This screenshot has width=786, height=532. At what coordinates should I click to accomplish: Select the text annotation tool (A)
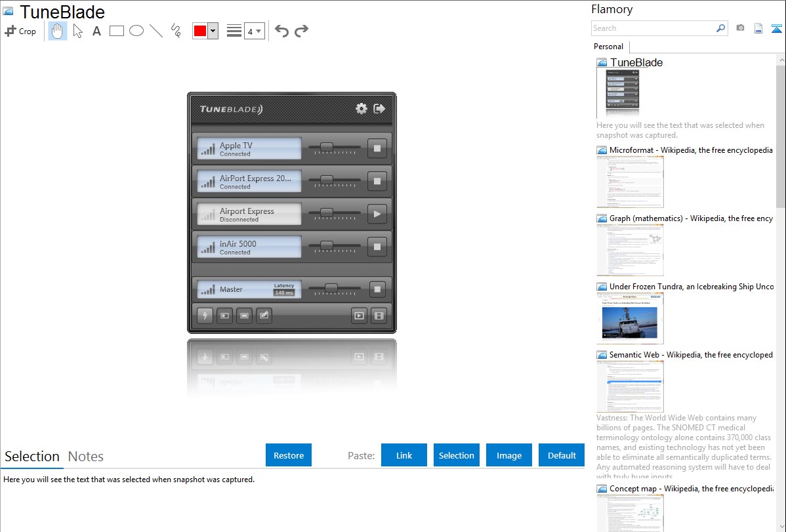point(96,31)
